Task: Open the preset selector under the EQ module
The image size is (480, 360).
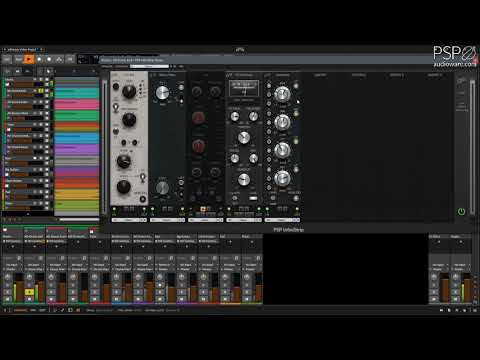Action: click(282, 220)
